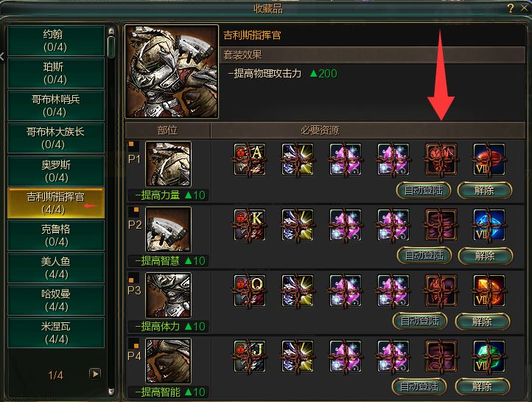Click the P2 helmet blade thumbnail
Screen dimensions: 532x402
[168, 229]
